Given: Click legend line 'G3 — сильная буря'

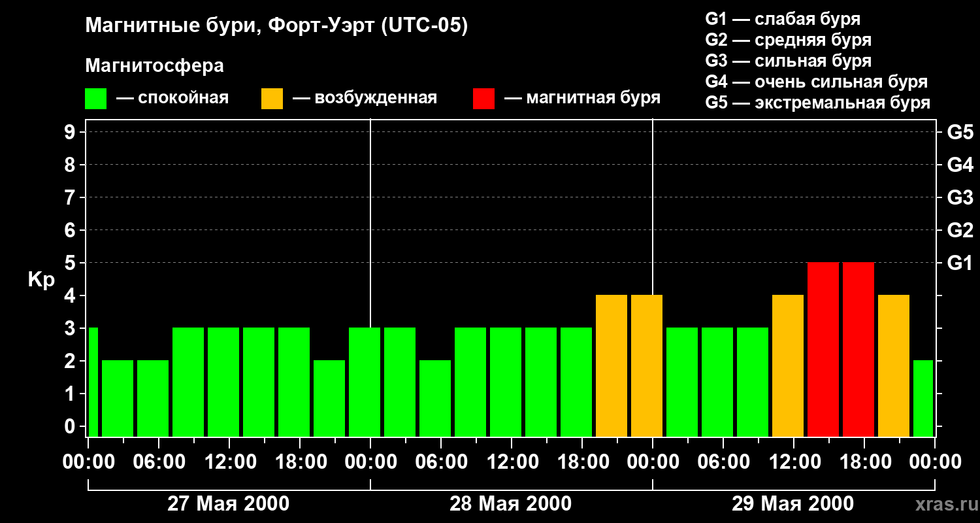Looking at the screenshot, I should [x=788, y=61].
